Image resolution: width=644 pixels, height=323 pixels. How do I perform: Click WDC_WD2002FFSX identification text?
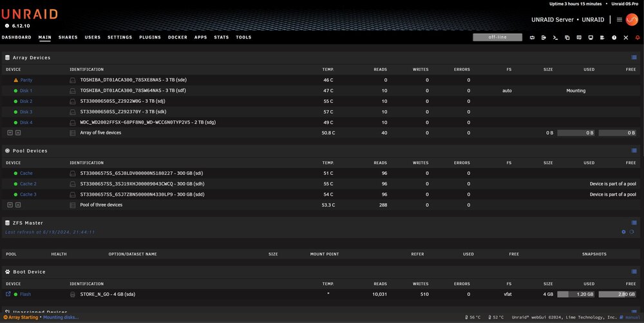[148, 122]
